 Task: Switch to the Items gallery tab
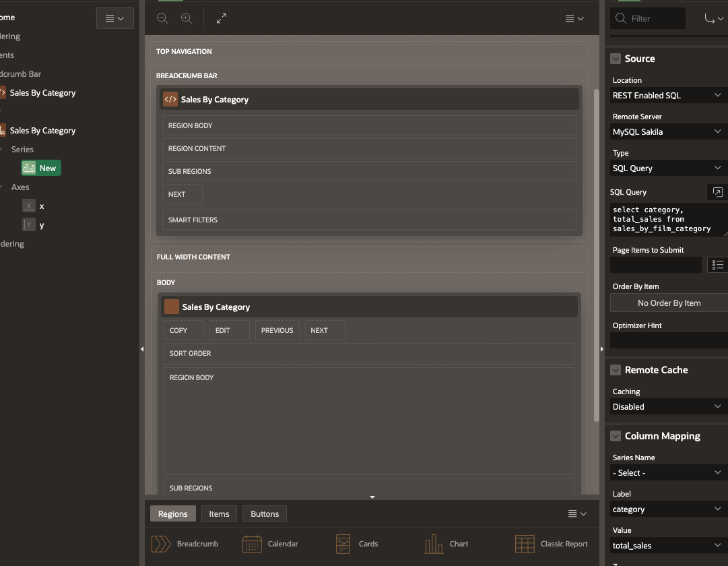point(219,513)
